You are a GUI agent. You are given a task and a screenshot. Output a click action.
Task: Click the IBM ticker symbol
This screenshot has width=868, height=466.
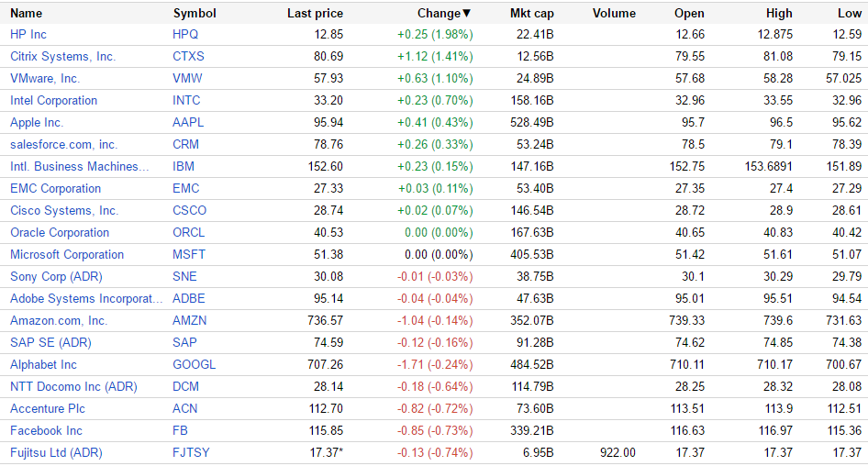tap(184, 166)
